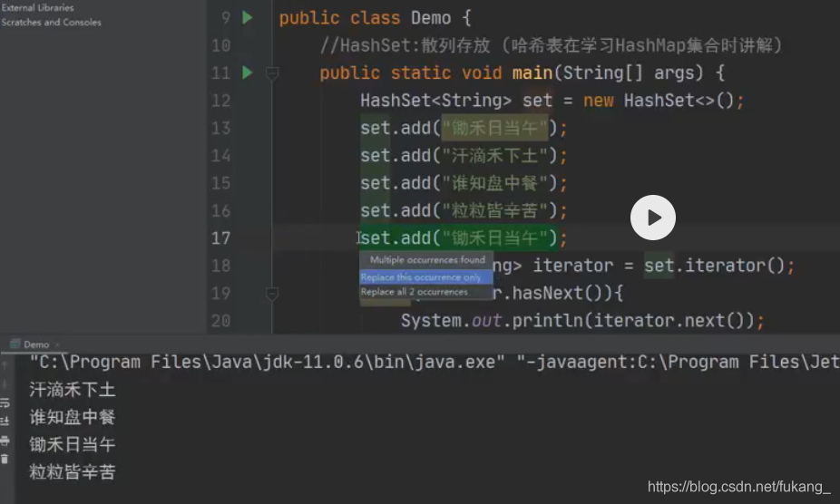840x504 pixels.
Task: Click console output line 汗滴禾下土
Action: (x=73, y=390)
